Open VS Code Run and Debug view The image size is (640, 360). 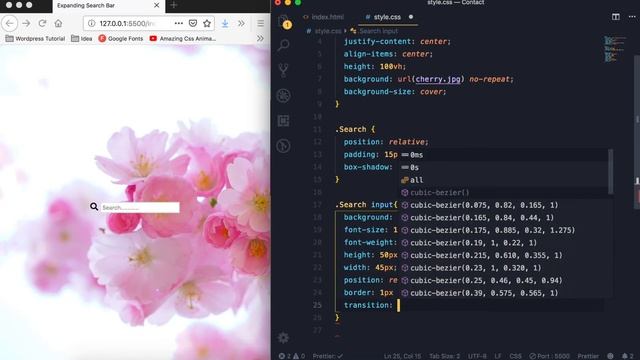click(283, 96)
